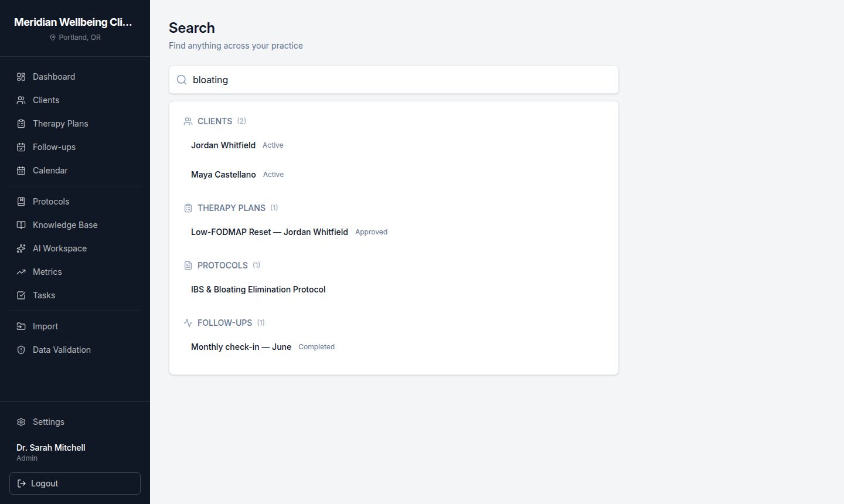Click the AI Workspace sparkles icon

[x=21, y=248]
